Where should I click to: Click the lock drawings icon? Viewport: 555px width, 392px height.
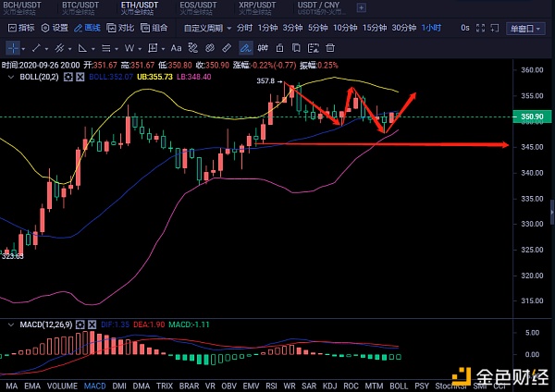tap(279, 48)
